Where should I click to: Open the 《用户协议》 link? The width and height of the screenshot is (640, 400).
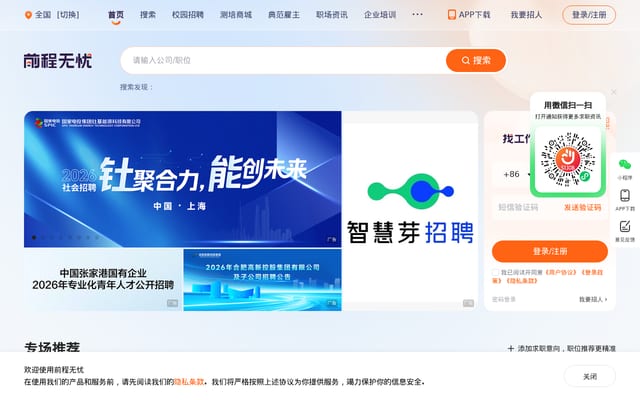[561, 272]
